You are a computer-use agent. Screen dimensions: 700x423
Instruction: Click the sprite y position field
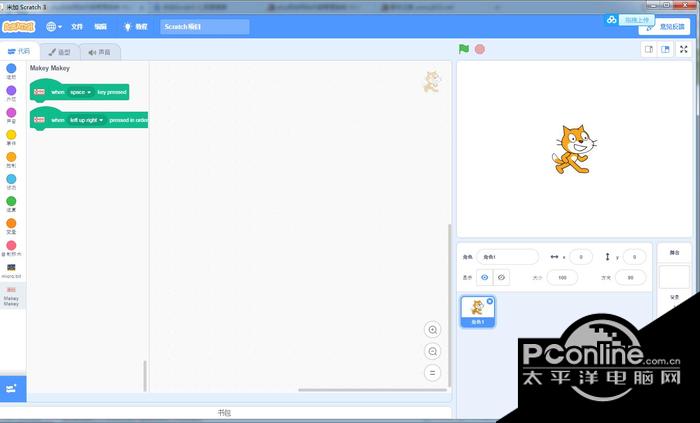(634, 257)
